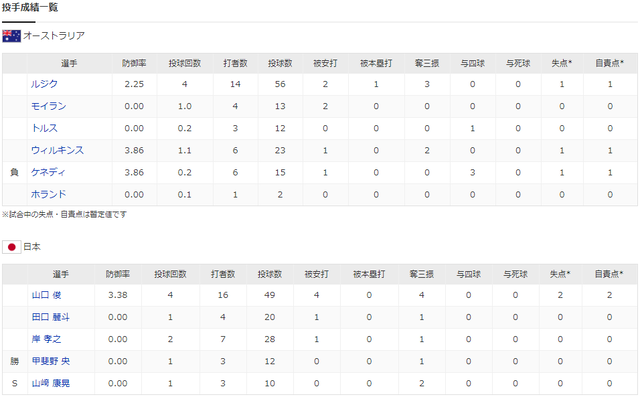Open player link 山口 俊
Viewport: 640px width, 397px height.
point(47,295)
